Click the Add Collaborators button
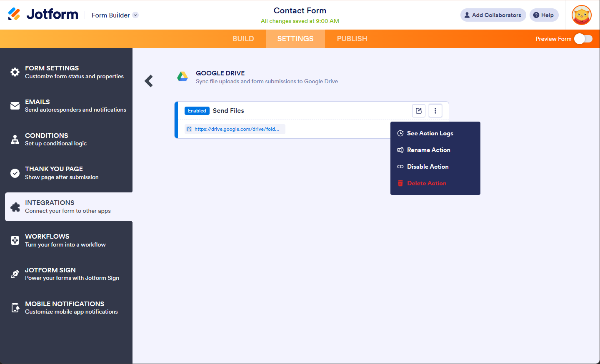 (493, 15)
